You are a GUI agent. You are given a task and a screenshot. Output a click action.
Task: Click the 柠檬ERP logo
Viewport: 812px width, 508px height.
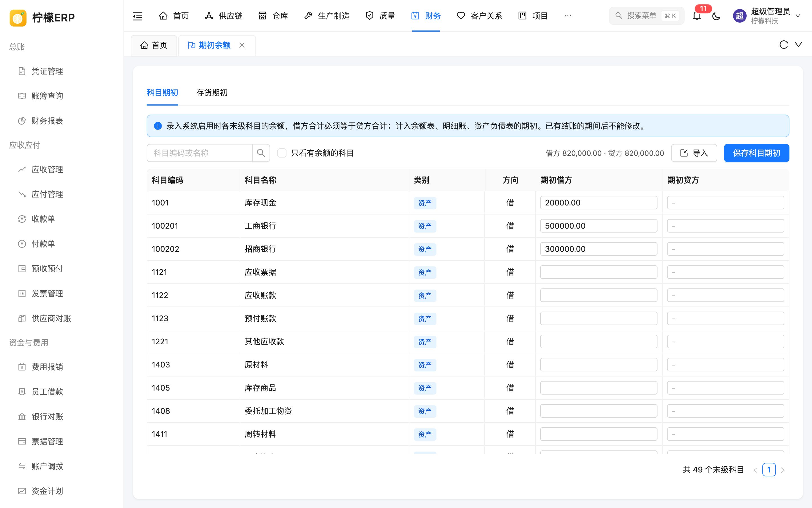pos(42,17)
